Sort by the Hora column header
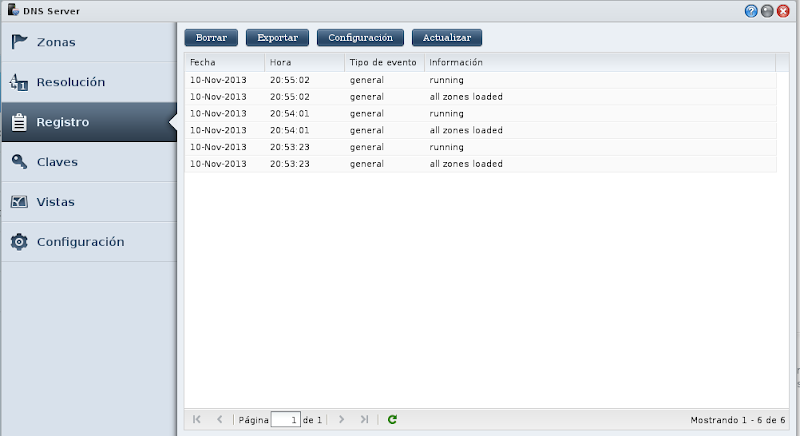This screenshot has height=436, width=800. coord(305,62)
